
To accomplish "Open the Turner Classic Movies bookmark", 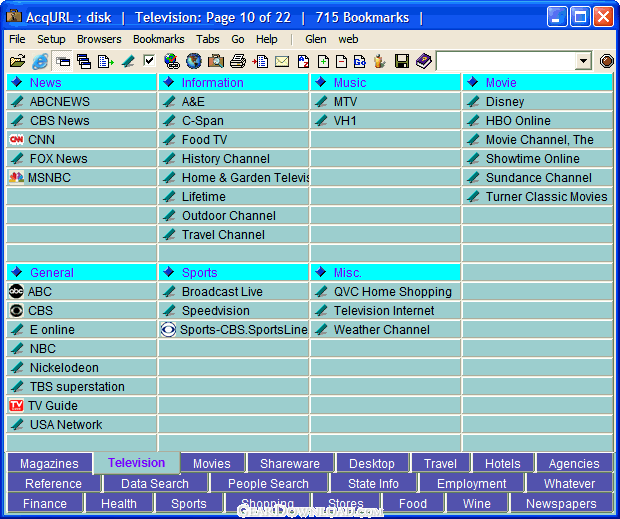I will (x=538, y=196).
